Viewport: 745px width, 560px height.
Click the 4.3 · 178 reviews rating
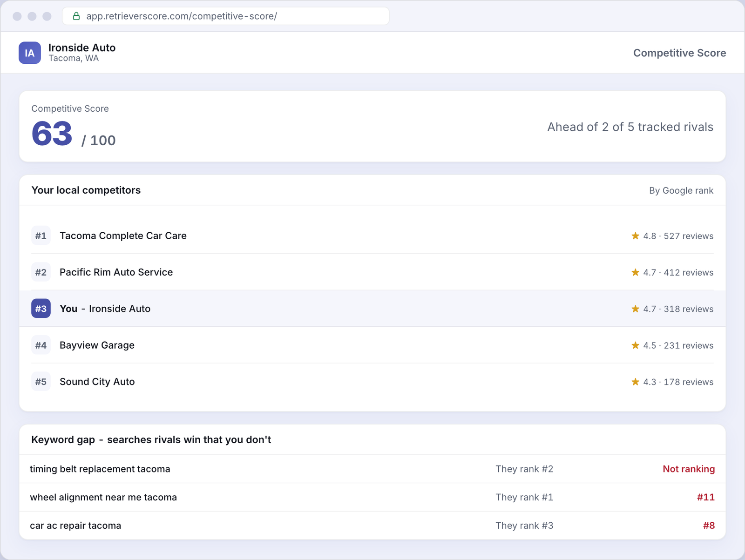tap(678, 382)
